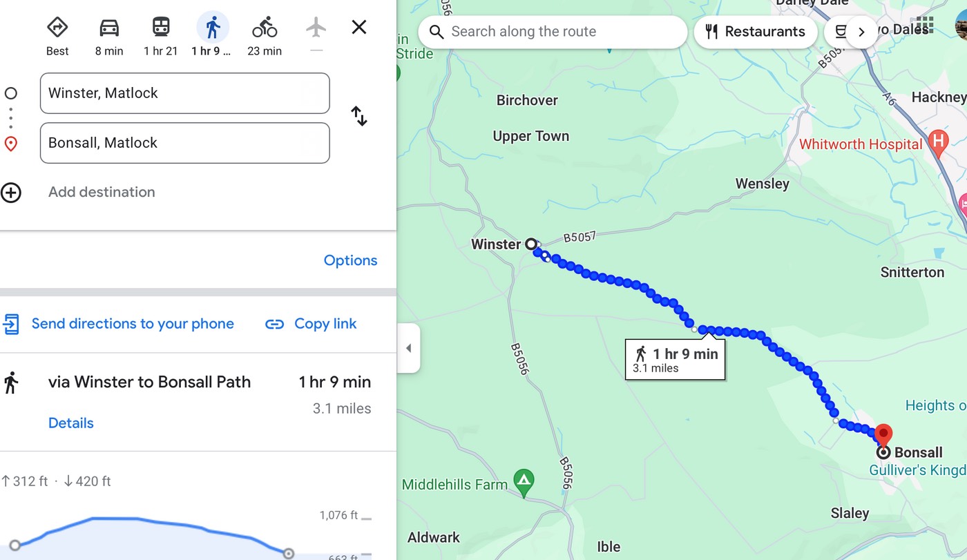Close the directions panel
Screen dimensions: 967x560
click(359, 28)
